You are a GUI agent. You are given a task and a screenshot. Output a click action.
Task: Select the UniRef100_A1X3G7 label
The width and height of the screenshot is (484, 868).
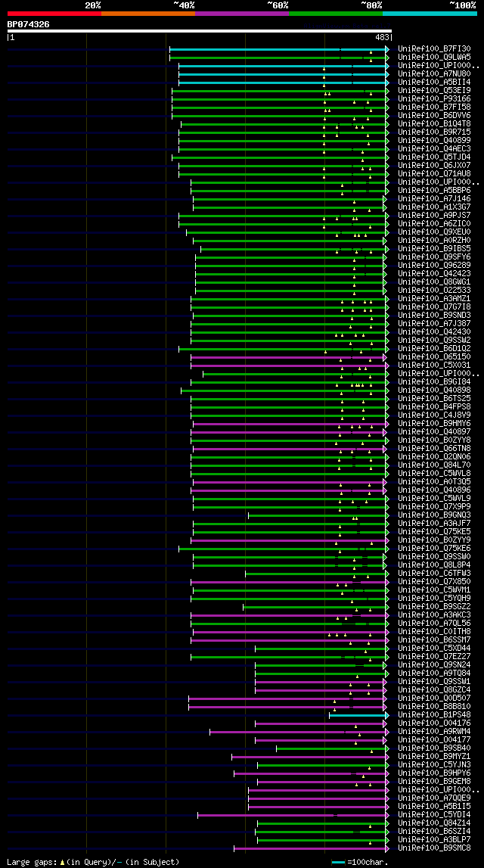click(x=434, y=207)
